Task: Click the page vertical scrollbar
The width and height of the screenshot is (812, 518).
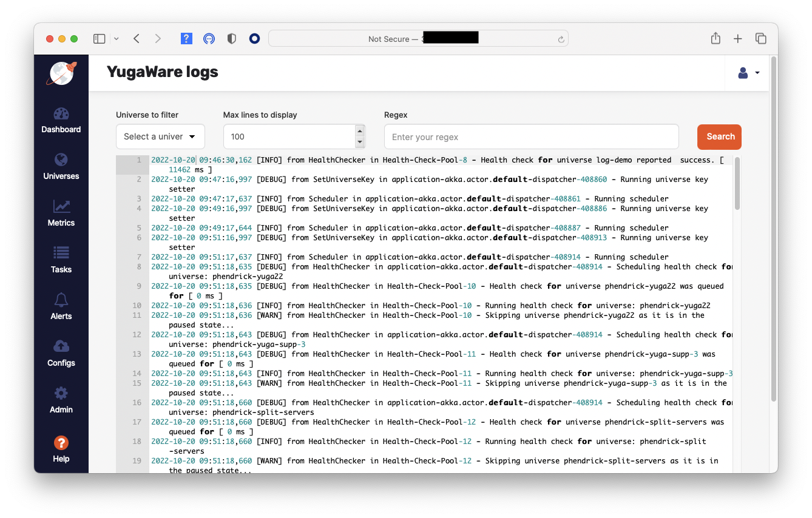Action: (773, 229)
